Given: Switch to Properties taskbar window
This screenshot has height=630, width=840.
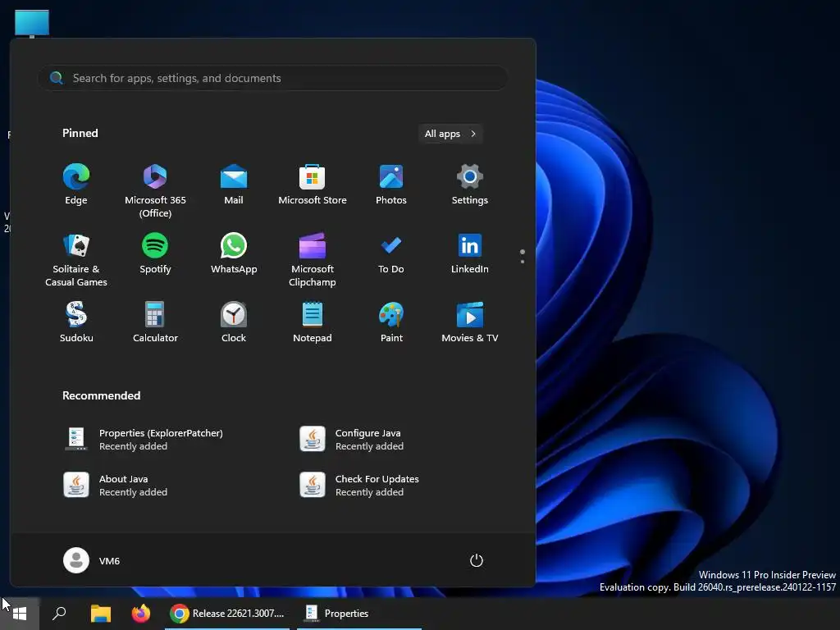Looking at the screenshot, I should [x=359, y=614].
